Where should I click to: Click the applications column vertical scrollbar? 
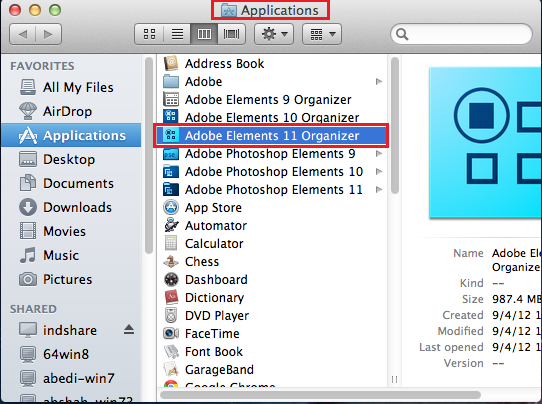pos(395,125)
